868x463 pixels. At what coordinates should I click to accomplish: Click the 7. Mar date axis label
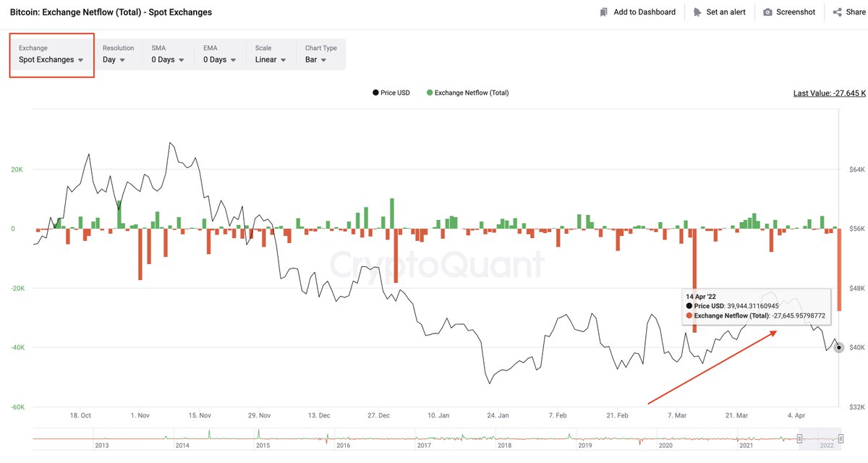(x=677, y=416)
